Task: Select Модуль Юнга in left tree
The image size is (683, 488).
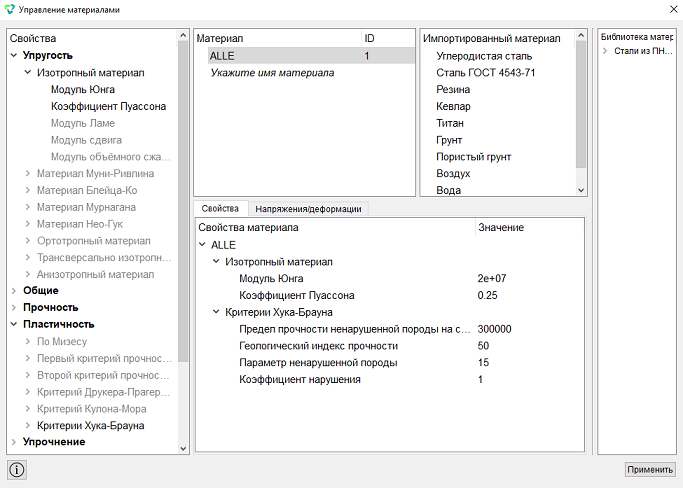Action: 83,90
